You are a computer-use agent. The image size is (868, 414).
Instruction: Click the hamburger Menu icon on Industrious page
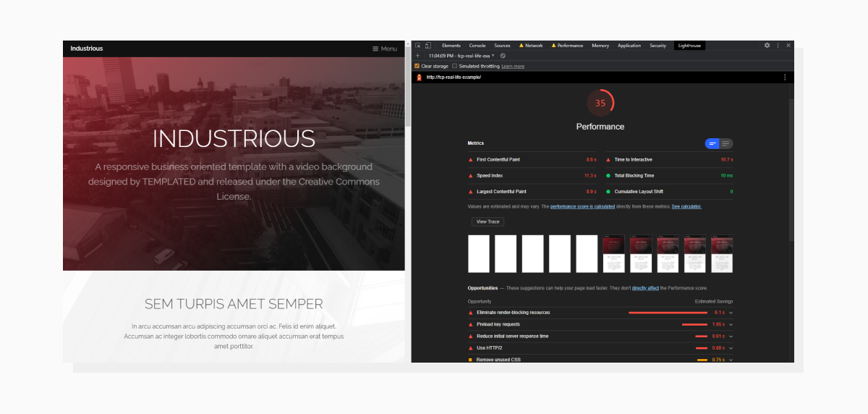[375, 48]
